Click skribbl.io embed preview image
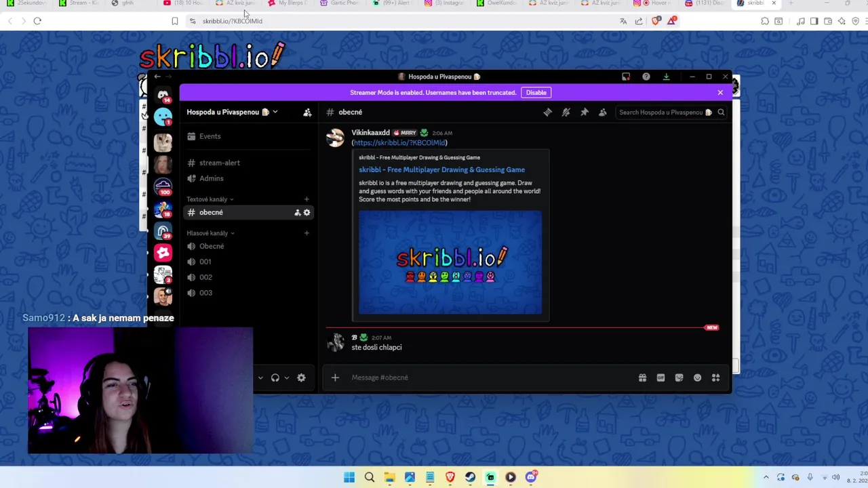Image resolution: width=868 pixels, height=488 pixels. click(x=450, y=263)
